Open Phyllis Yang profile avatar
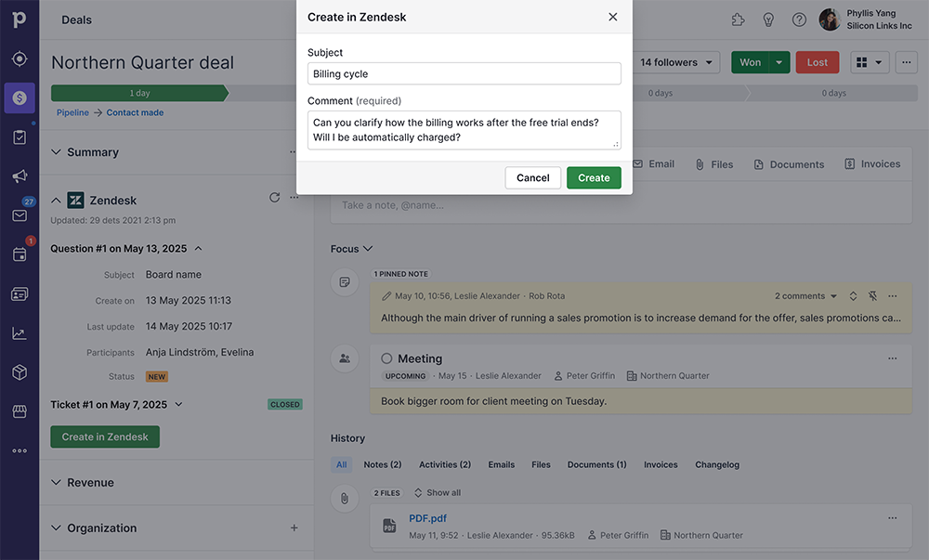Viewport: 929px width, 560px height. point(830,20)
